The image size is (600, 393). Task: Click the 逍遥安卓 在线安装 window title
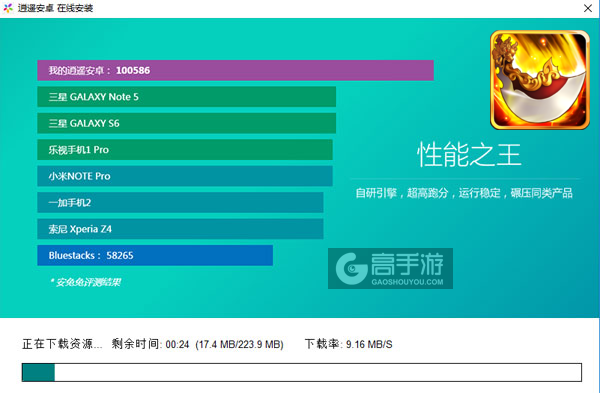click(55, 8)
